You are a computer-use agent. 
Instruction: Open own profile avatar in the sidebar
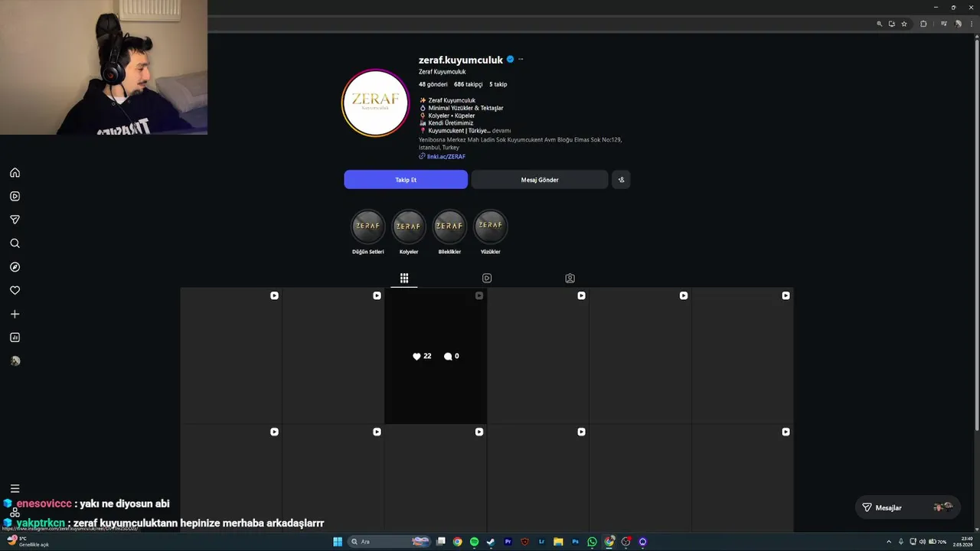15,361
